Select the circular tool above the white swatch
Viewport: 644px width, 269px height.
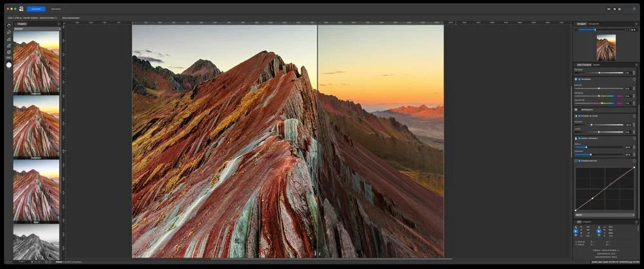pyautogui.click(x=9, y=51)
